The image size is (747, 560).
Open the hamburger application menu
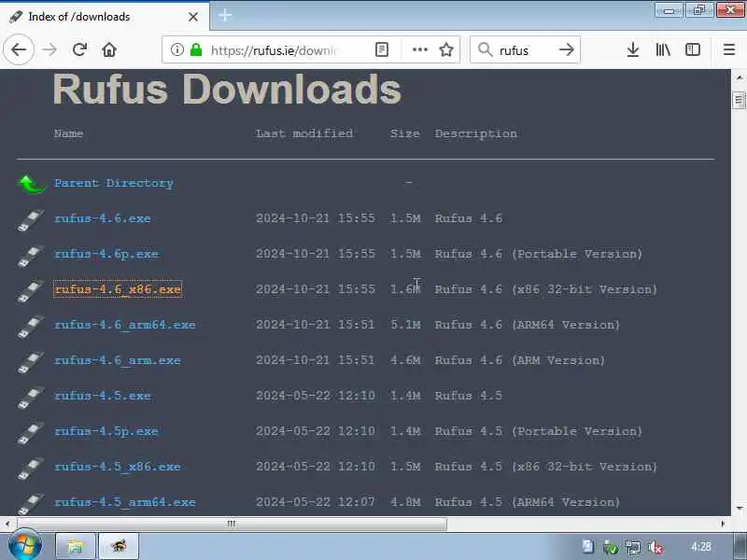(x=729, y=49)
